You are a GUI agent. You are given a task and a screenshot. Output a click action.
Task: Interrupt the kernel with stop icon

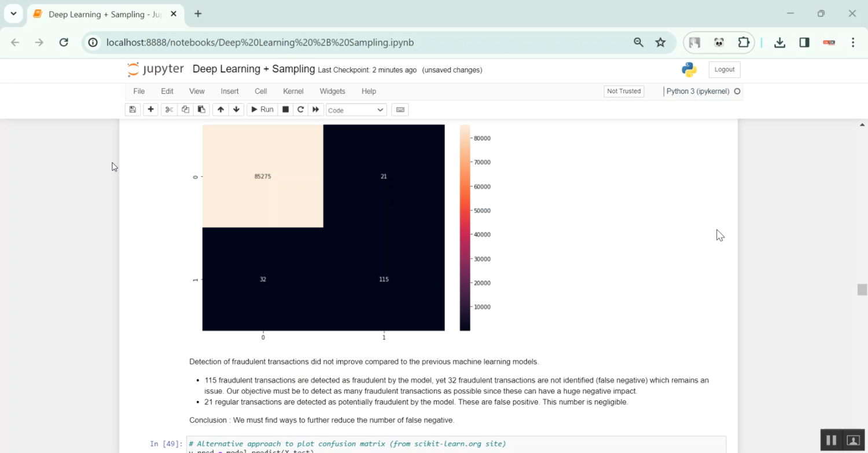(x=285, y=109)
